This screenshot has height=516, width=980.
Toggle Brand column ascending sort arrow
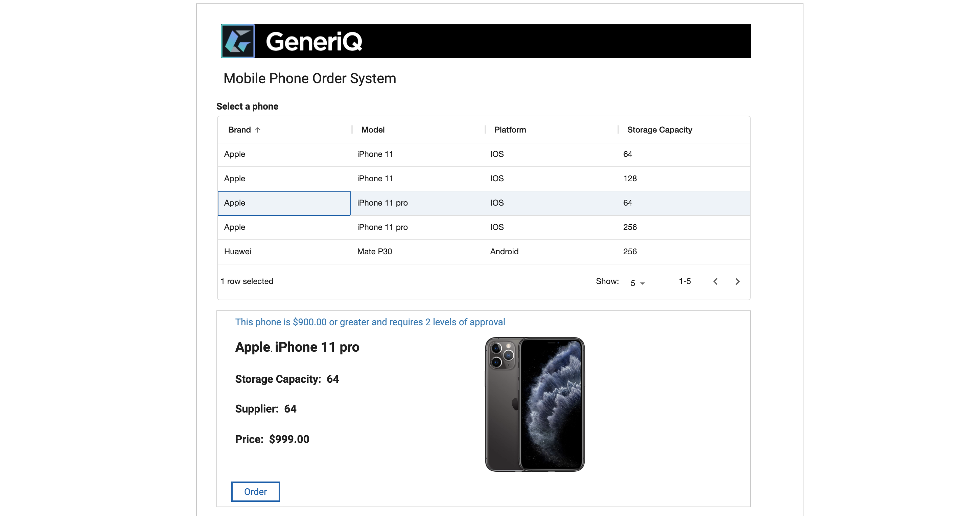(x=258, y=130)
